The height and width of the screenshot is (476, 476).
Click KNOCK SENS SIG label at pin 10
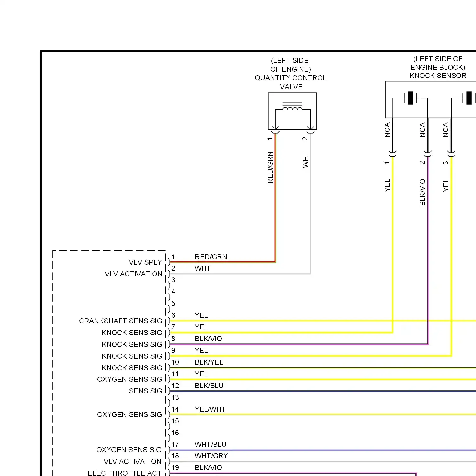click(x=132, y=368)
